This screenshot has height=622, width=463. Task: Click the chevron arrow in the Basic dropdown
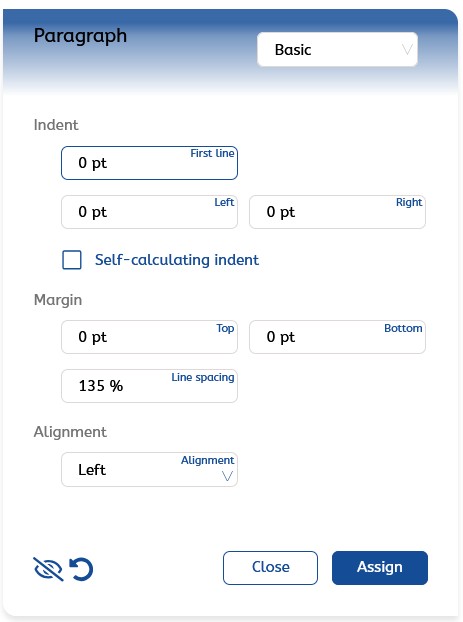click(x=407, y=50)
